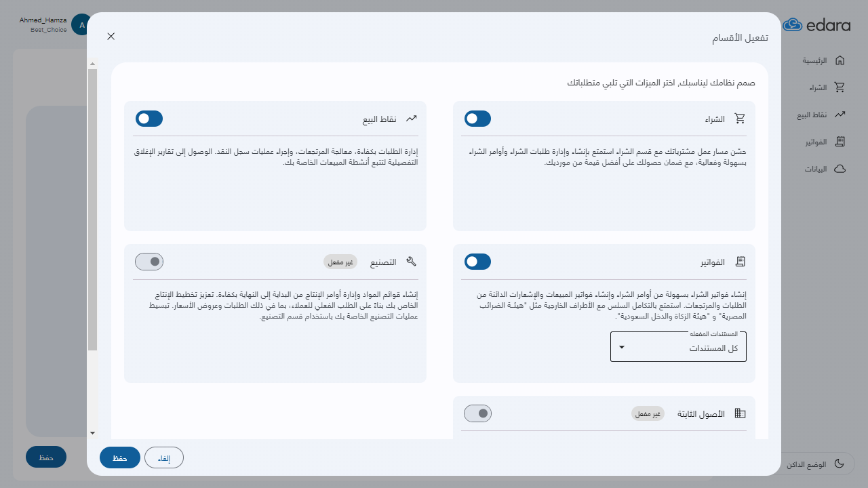The width and height of the screenshot is (868, 488).
Task: Open البيانات in the sidebar menu
Action: click(825, 169)
